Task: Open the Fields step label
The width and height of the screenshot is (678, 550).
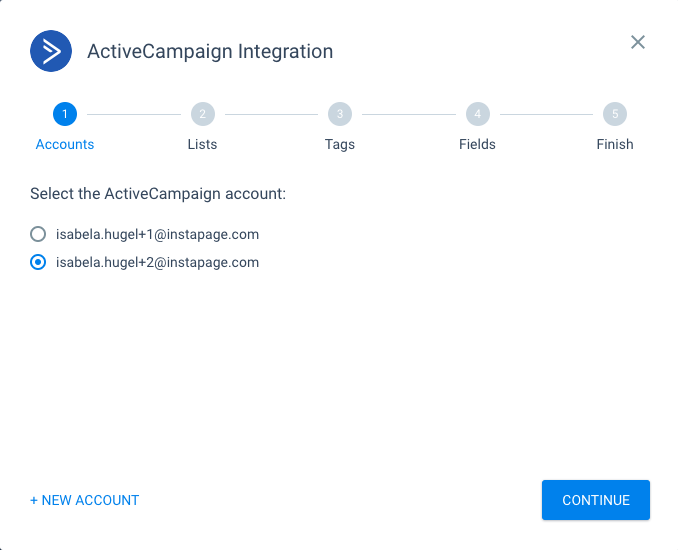Action: click(x=477, y=144)
